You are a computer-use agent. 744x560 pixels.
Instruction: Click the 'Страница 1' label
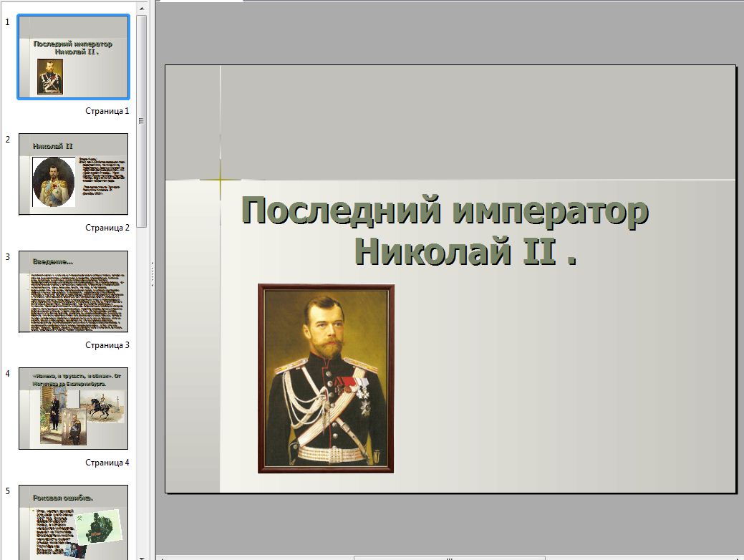[107, 111]
